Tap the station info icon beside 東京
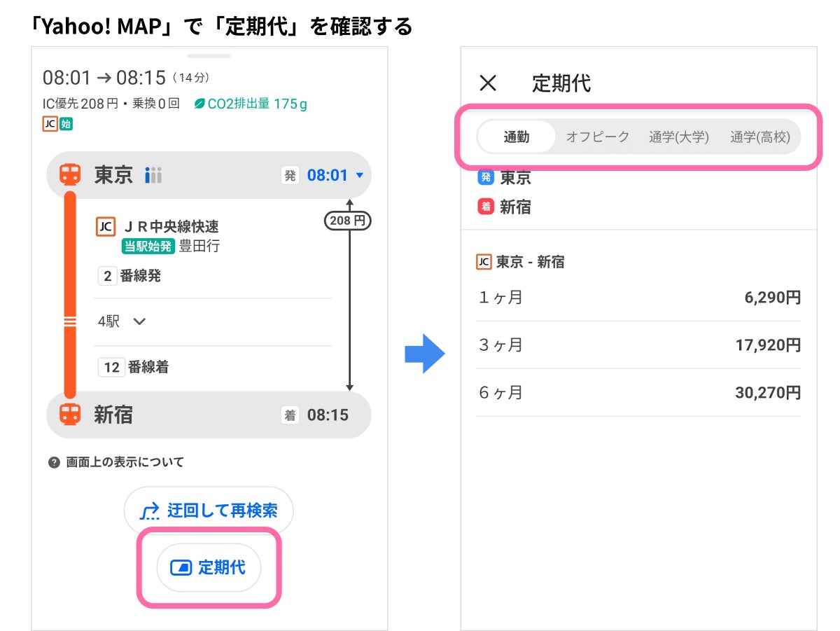 tap(153, 175)
